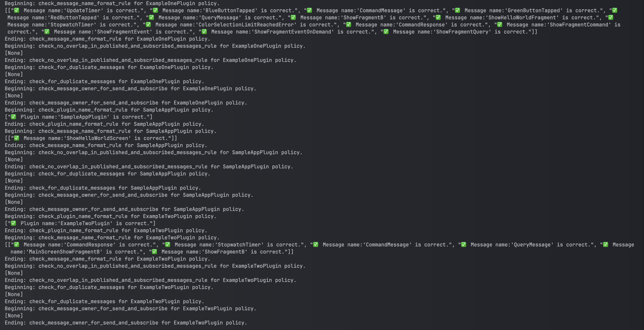Select the first '[None]' result line
Image resolution: width=644 pixels, height=330 pixels.
pos(14,53)
